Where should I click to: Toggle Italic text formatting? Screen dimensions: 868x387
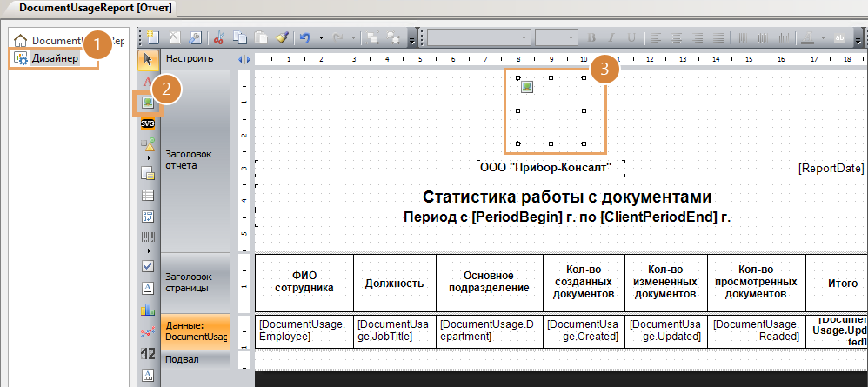tap(611, 38)
